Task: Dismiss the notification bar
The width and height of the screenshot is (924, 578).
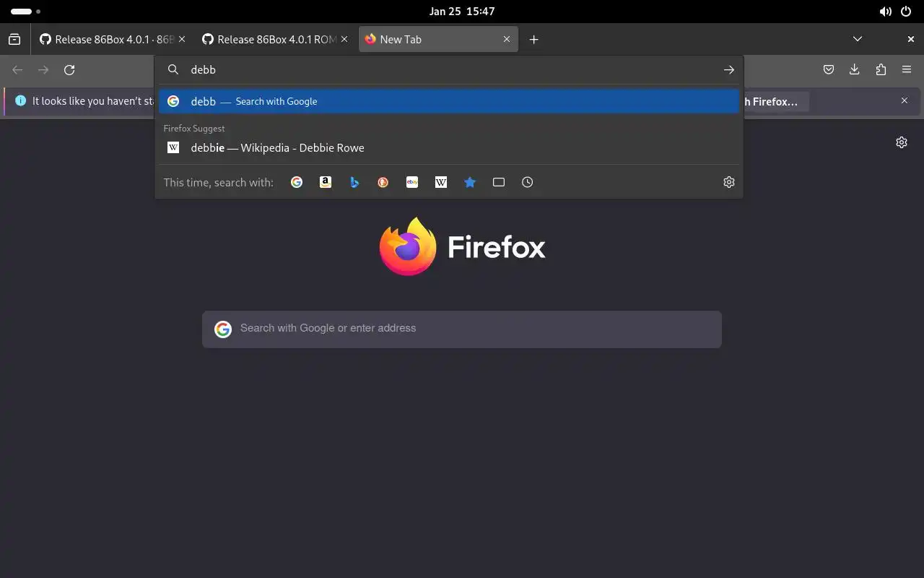Action: (x=905, y=100)
